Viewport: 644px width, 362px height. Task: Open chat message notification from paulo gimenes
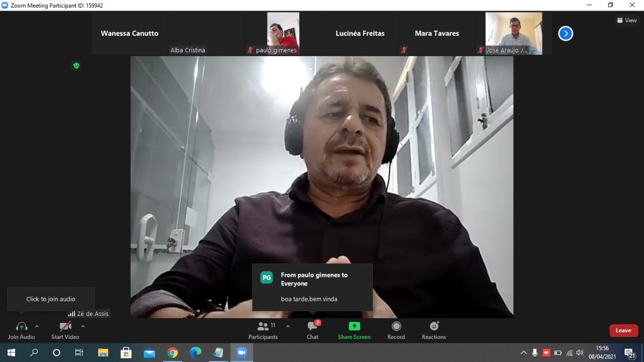[x=312, y=287]
